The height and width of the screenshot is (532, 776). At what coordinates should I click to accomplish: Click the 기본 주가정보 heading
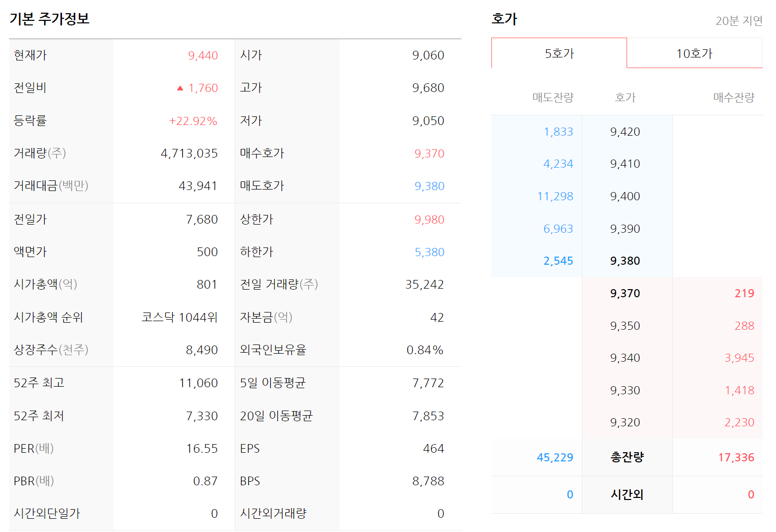50,19
